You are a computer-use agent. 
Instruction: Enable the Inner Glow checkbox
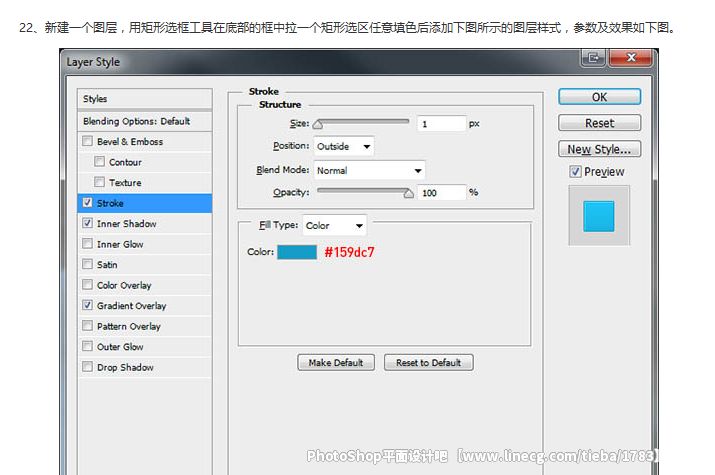88,243
